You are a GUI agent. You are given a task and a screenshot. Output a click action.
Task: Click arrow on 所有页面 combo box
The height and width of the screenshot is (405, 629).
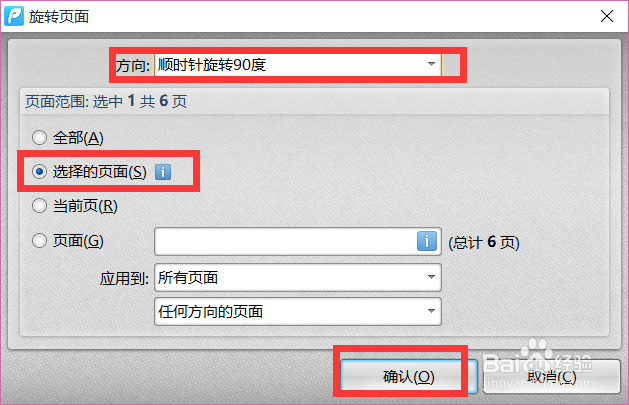431,277
